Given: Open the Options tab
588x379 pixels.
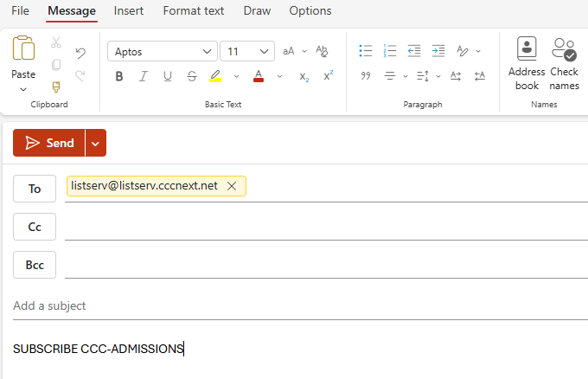Looking at the screenshot, I should (310, 10).
